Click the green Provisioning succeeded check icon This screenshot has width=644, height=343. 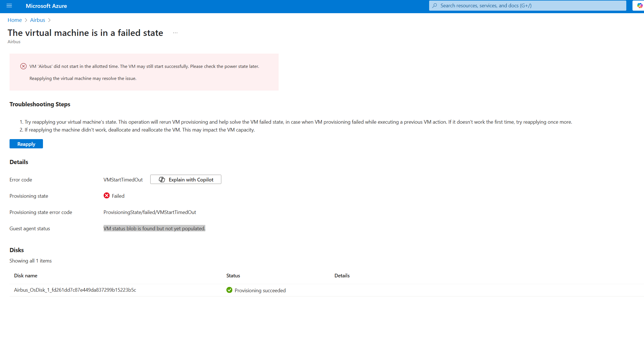coord(229,290)
